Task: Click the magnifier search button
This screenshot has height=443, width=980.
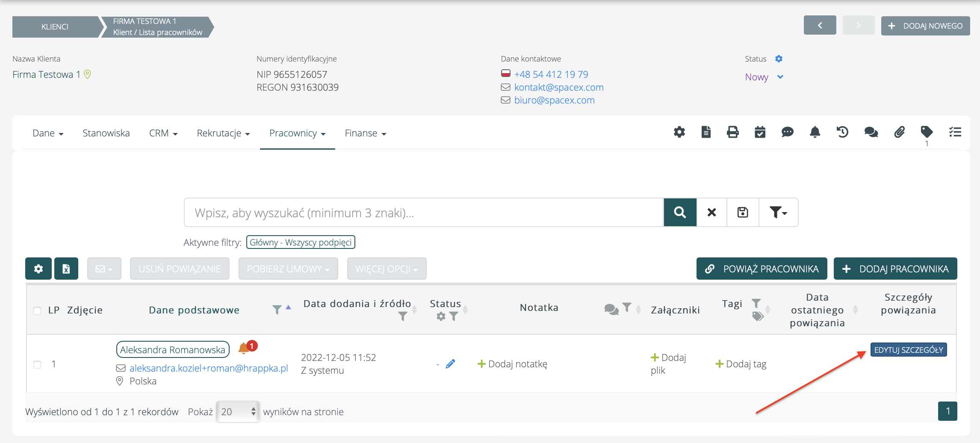Action: [x=680, y=213]
